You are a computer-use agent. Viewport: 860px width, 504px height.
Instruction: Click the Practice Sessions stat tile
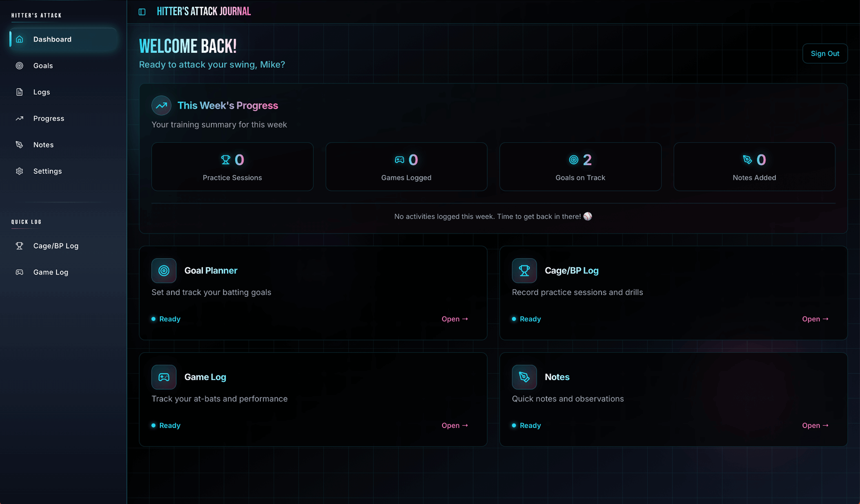pyautogui.click(x=232, y=167)
